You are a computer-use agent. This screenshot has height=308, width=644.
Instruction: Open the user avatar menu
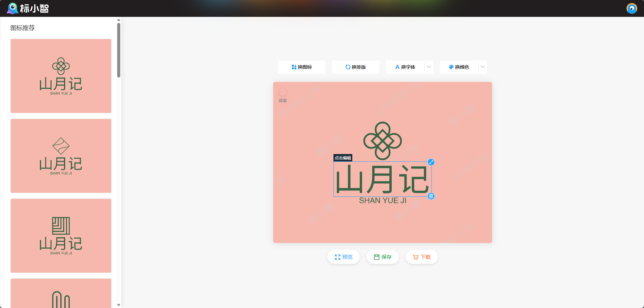coord(632,8)
